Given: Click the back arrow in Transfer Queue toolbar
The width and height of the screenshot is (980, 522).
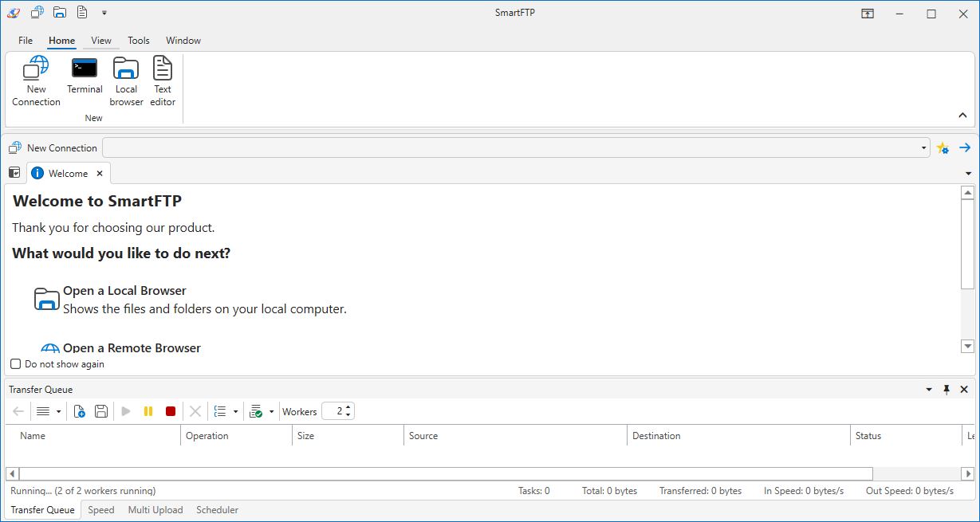Looking at the screenshot, I should pos(18,411).
